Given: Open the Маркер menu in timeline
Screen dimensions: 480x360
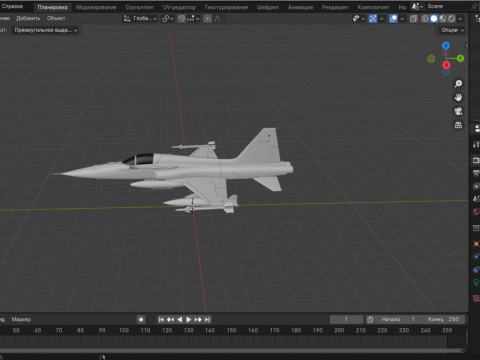Looking at the screenshot, I should 21,319.
